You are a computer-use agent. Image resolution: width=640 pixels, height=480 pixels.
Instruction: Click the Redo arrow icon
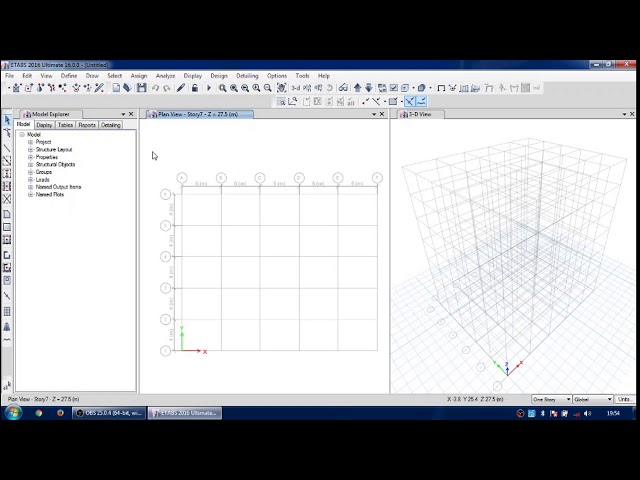167,88
